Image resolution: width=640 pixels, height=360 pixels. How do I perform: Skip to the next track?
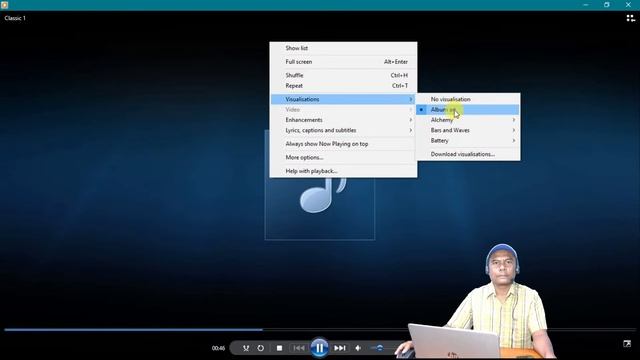[x=340, y=348]
